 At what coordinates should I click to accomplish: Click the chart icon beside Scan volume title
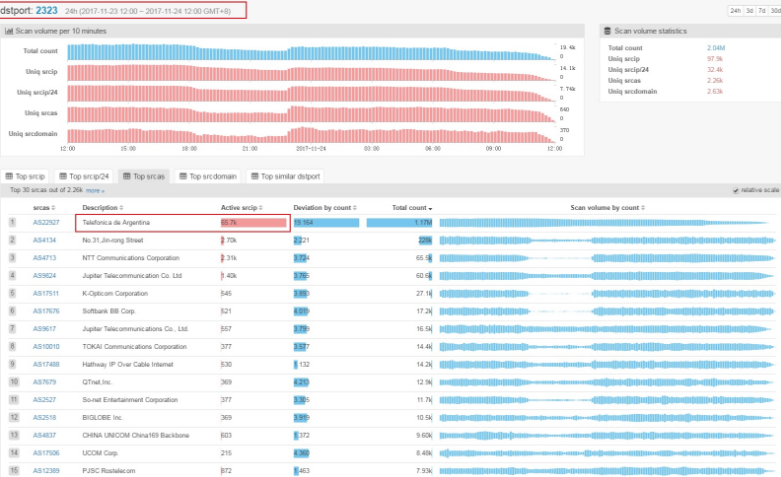[x=10, y=31]
